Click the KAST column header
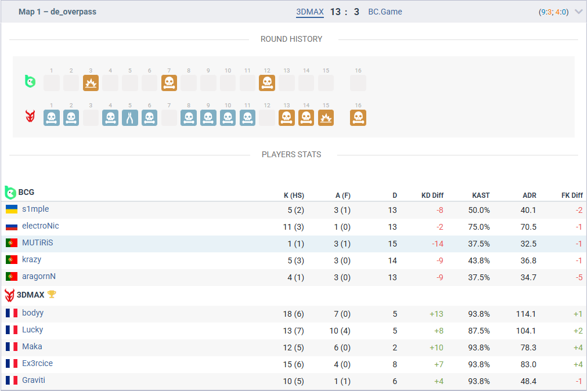 pos(481,195)
